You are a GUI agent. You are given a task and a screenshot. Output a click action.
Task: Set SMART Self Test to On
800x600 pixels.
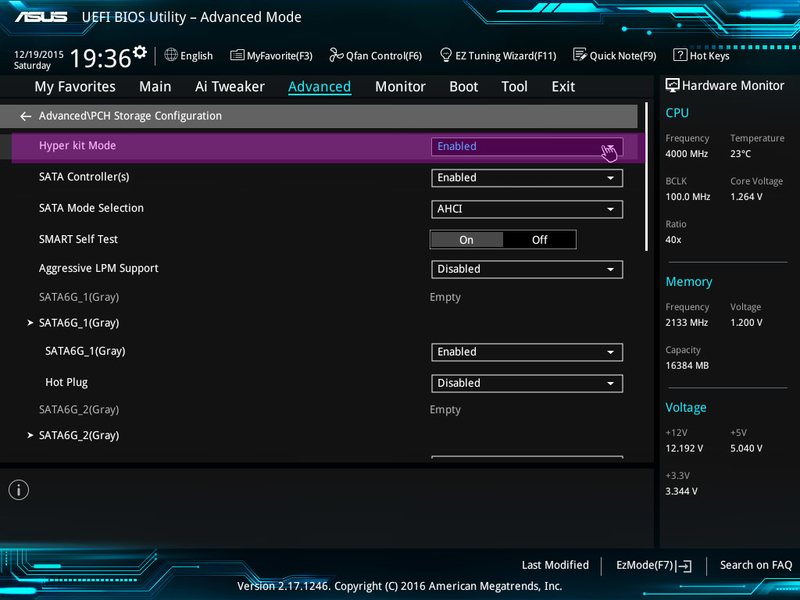[466, 240]
